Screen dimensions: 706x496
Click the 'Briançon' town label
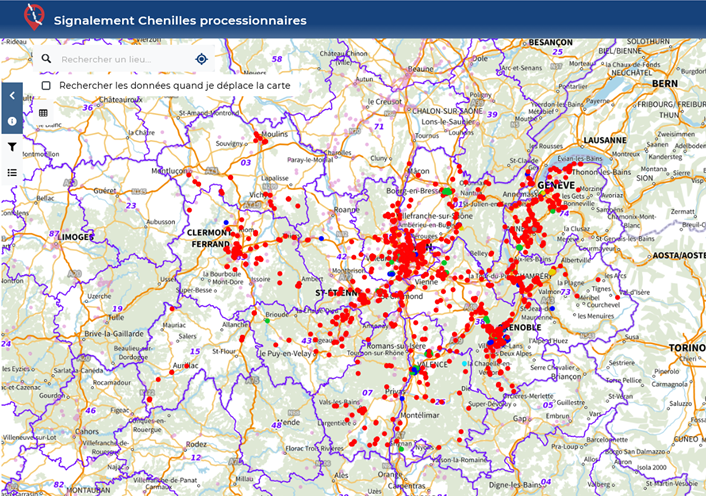(566, 376)
